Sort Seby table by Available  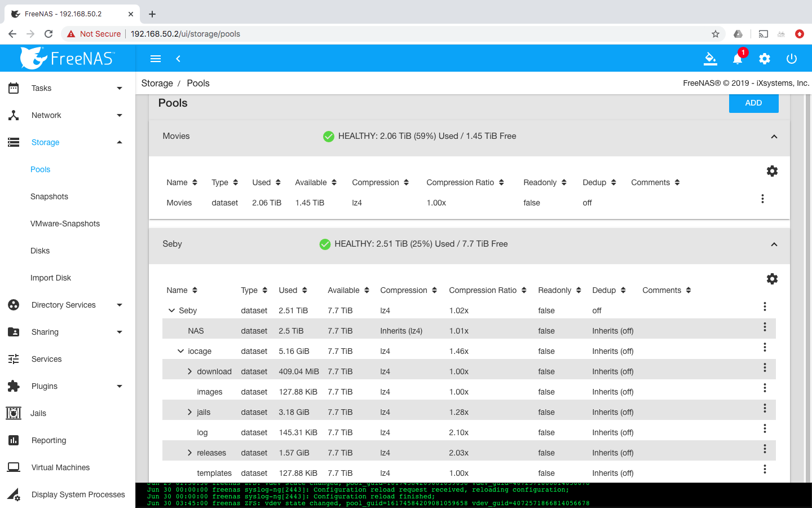coord(348,290)
